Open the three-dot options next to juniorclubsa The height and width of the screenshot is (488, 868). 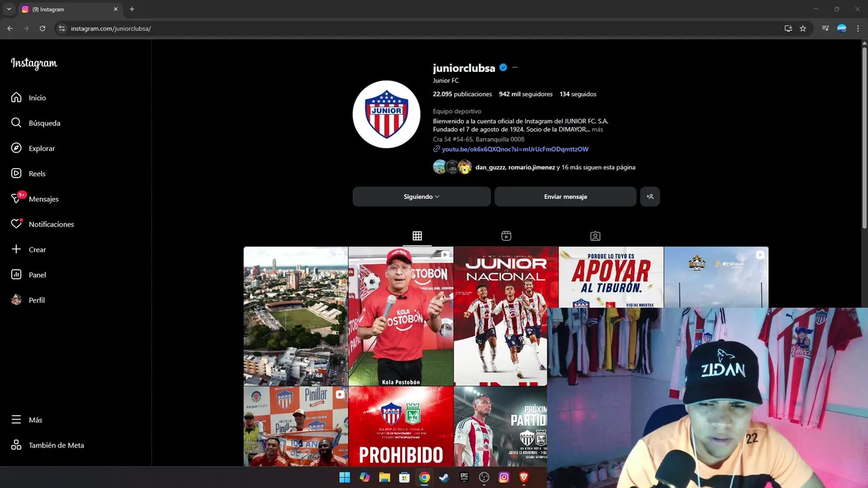[x=515, y=68]
